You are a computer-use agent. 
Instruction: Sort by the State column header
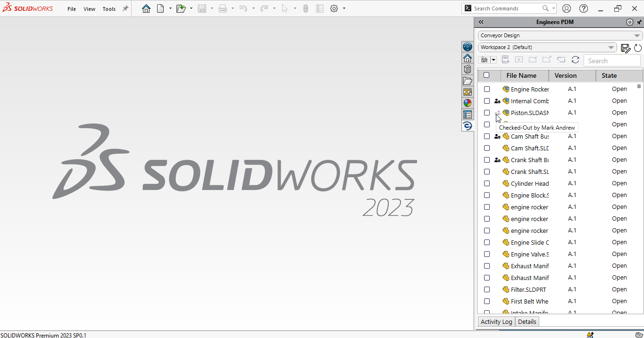point(619,75)
